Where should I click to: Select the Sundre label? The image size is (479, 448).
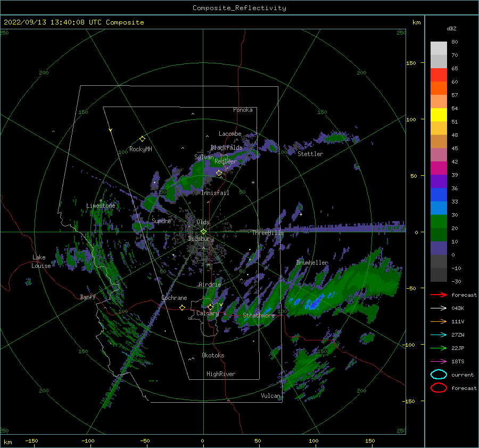pos(161,221)
